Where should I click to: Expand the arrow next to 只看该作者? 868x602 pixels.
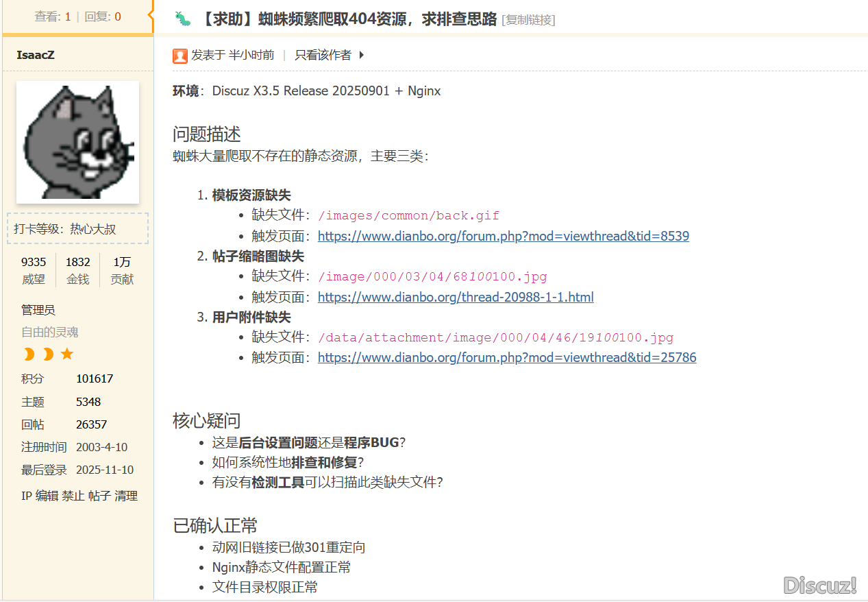coord(360,56)
